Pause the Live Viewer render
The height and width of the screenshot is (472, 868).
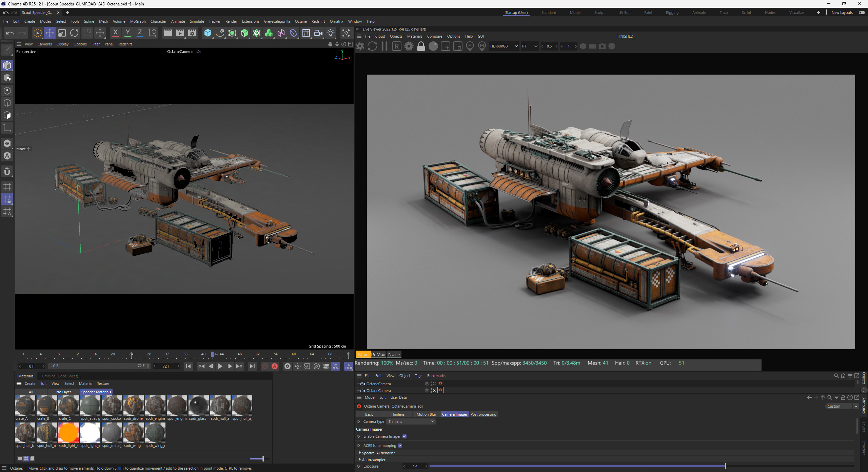pyautogui.click(x=384, y=46)
